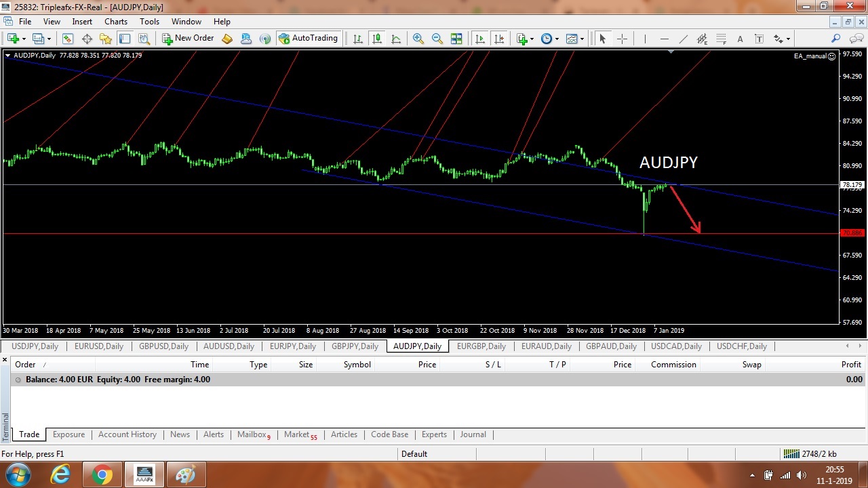The height and width of the screenshot is (488, 868).
Task: Open the Windows Start menu
Action: pos(18,474)
